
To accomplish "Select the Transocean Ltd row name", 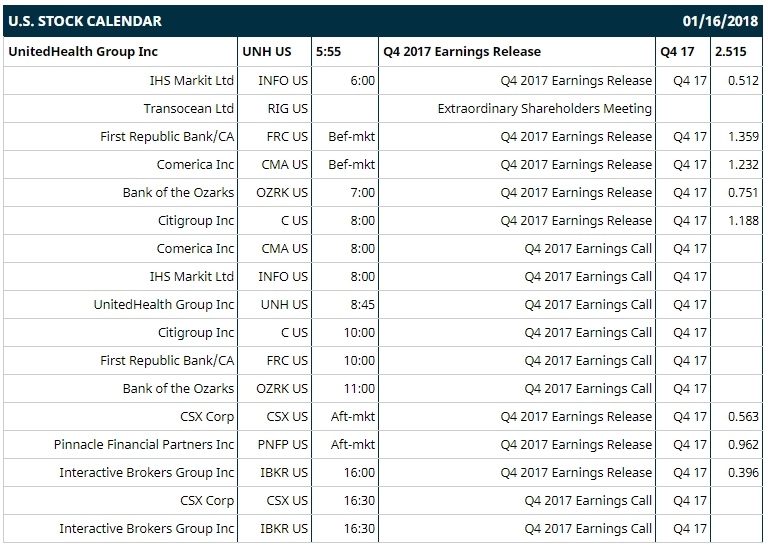I will pyautogui.click(x=189, y=108).
